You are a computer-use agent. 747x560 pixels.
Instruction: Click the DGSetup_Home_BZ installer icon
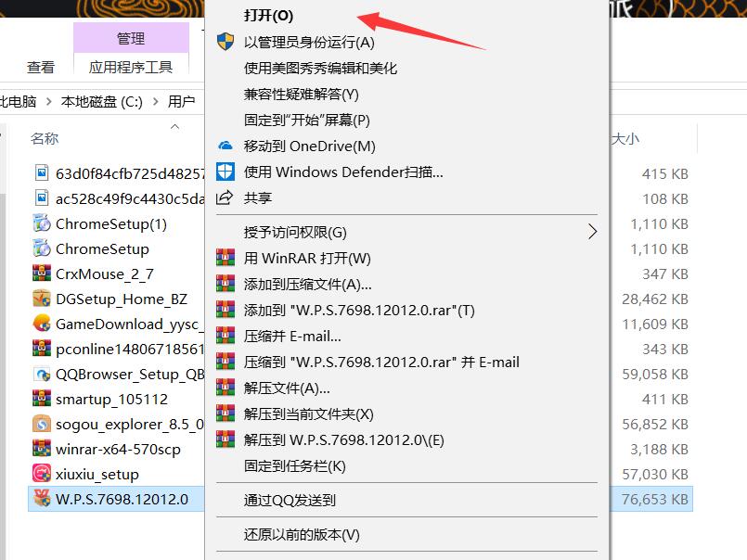click(x=42, y=299)
